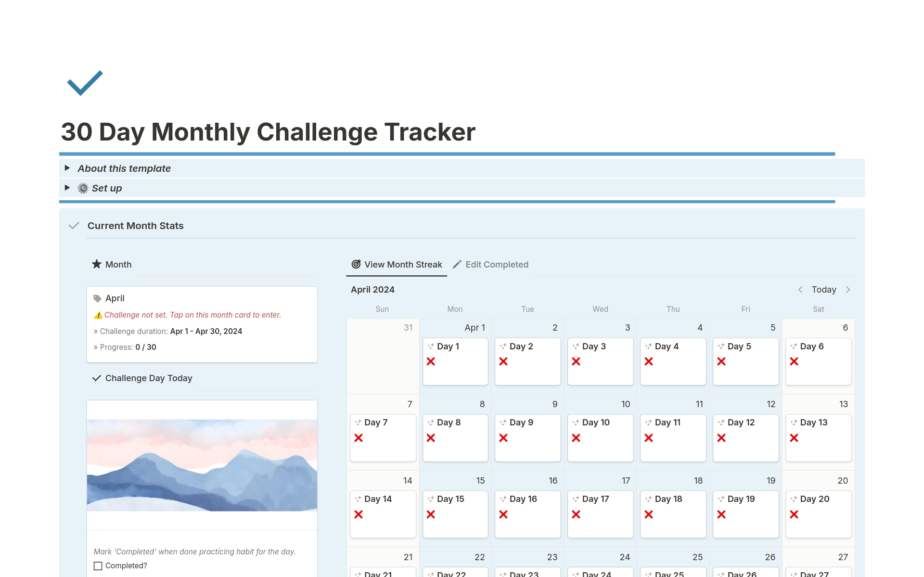Click the Edit Completed pencil icon

(459, 265)
